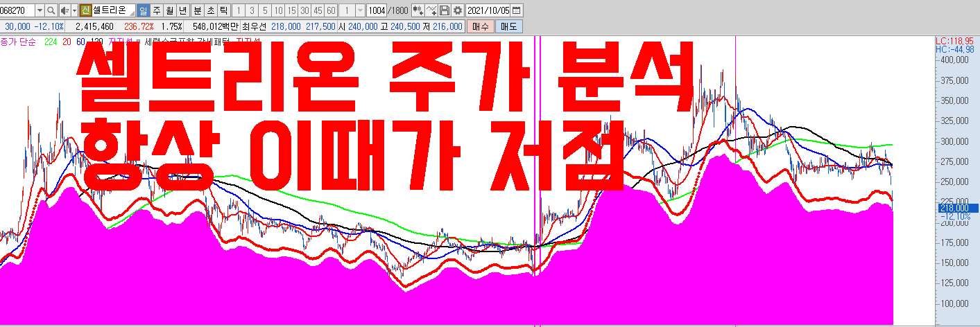
Task: Switch to minute 분 chart period
Action: (x=197, y=10)
